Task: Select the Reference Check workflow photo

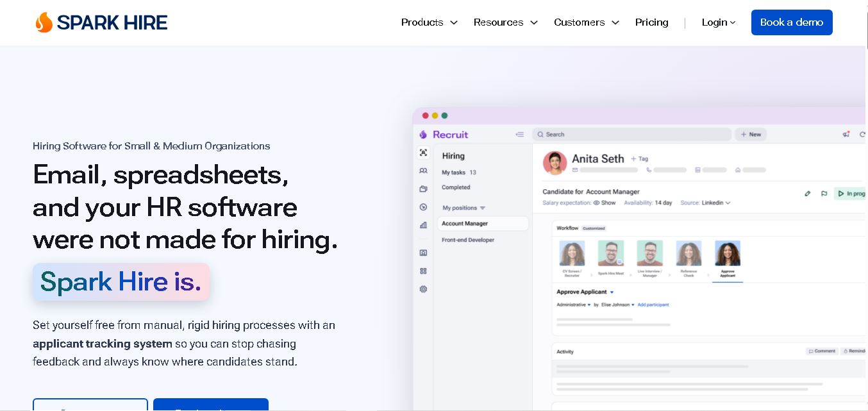Action: [689, 253]
